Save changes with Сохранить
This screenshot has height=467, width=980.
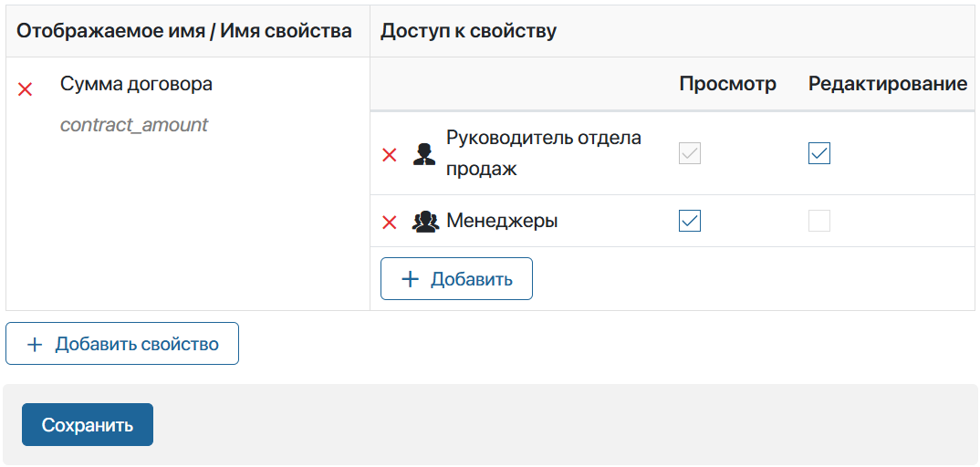pyautogui.click(x=88, y=425)
